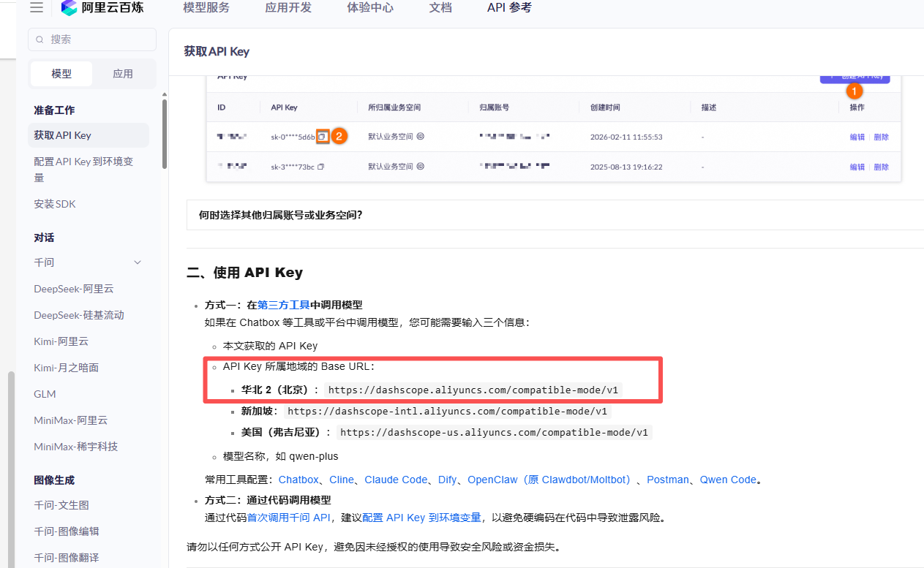Open the Cline configuration link
924x568 pixels.
pos(342,480)
